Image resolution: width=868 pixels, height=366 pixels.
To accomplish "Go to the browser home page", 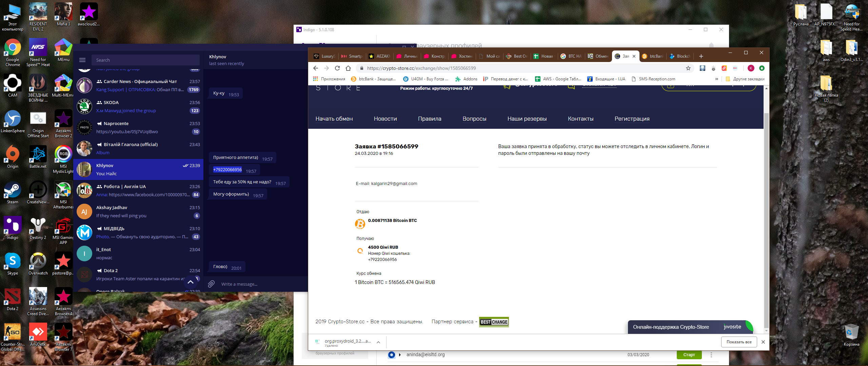I will point(348,68).
